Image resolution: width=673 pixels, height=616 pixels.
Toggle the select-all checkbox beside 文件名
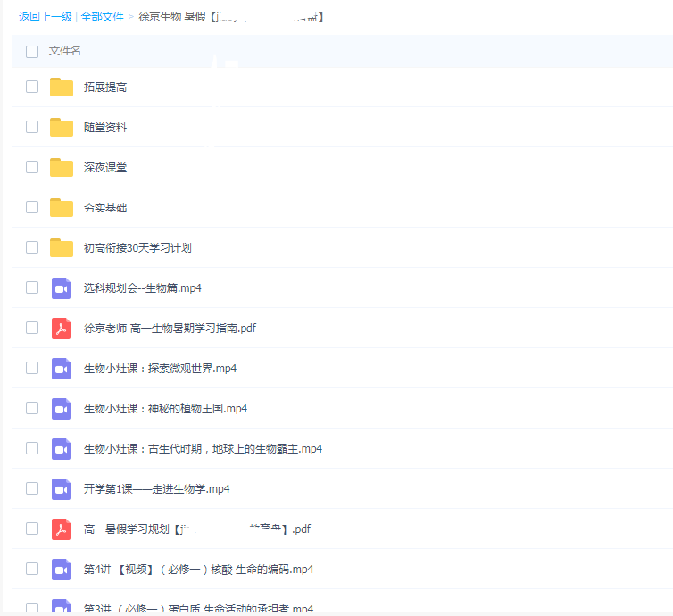coord(32,52)
